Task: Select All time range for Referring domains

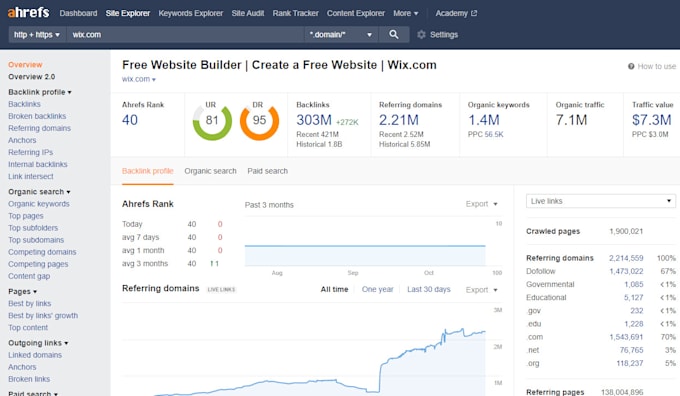Action: (x=334, y=289)
